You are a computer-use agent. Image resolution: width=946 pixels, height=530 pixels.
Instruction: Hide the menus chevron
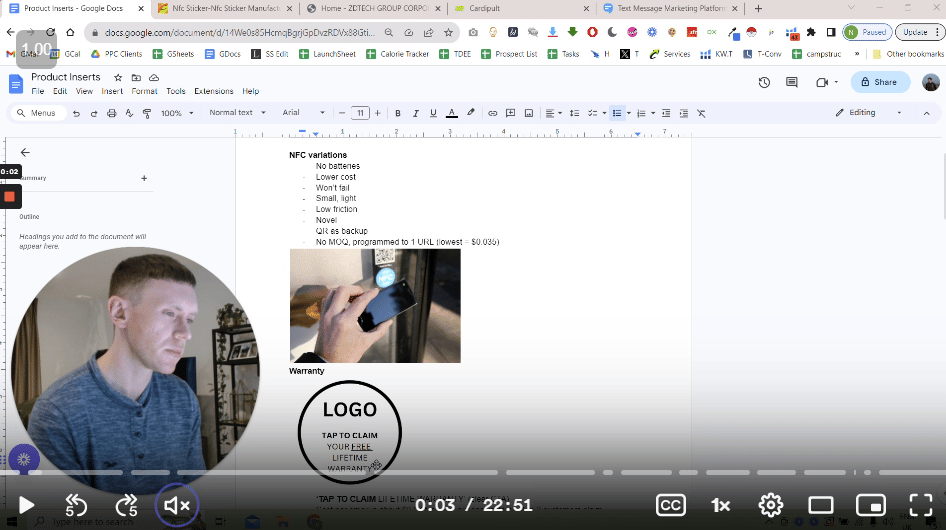coord(927,113)
